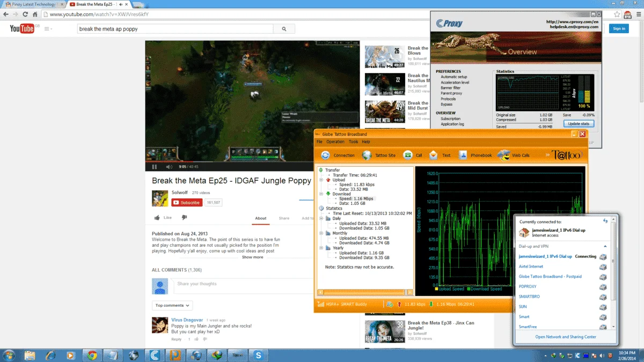Screen dimensions: 644x362
Task: Open File menu in Globe Tattoo
Action: coord(320,142)
